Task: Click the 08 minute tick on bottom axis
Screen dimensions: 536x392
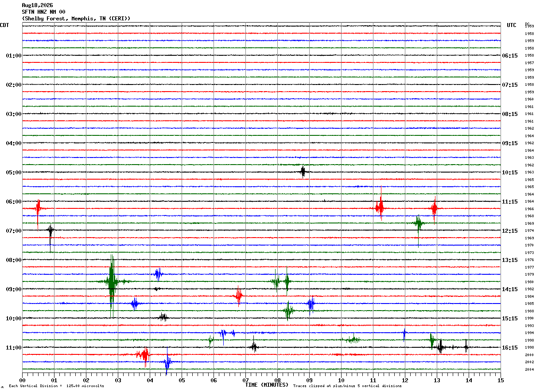Action: point(277,380)
